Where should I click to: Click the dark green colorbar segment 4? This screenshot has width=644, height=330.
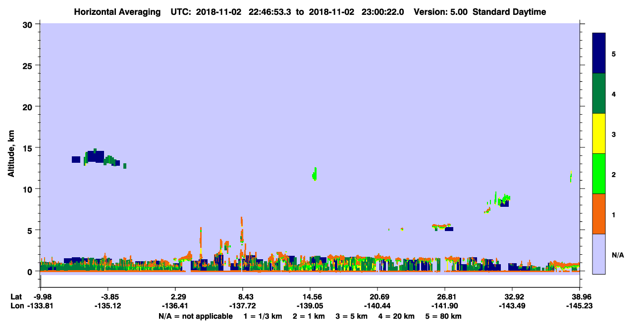(x=599, y=94)
